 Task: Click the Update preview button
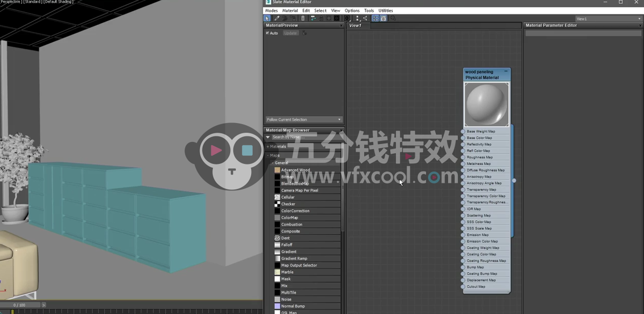tap(290, 33)
